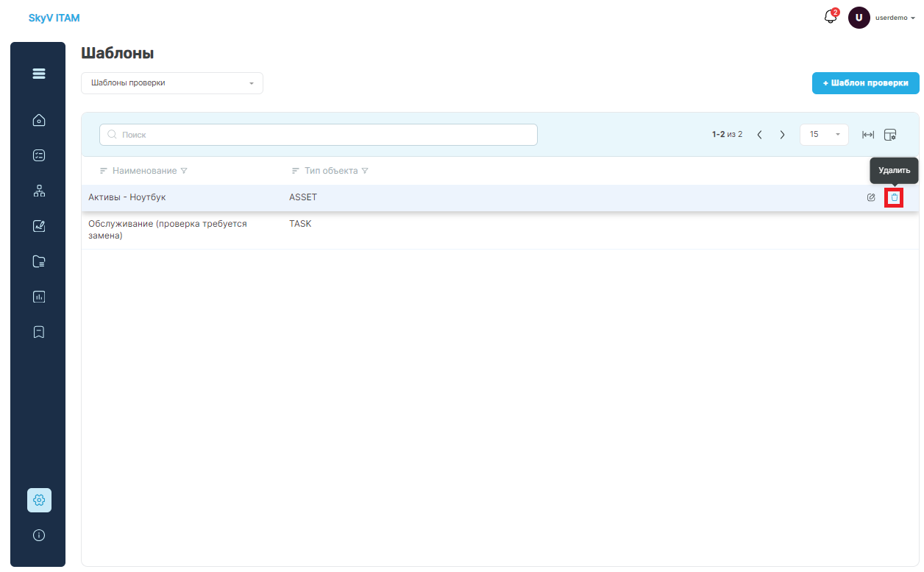The height and width of the screenshot is (572, 924).
Task: Open the home icon in sidebar
Action: 39,120
